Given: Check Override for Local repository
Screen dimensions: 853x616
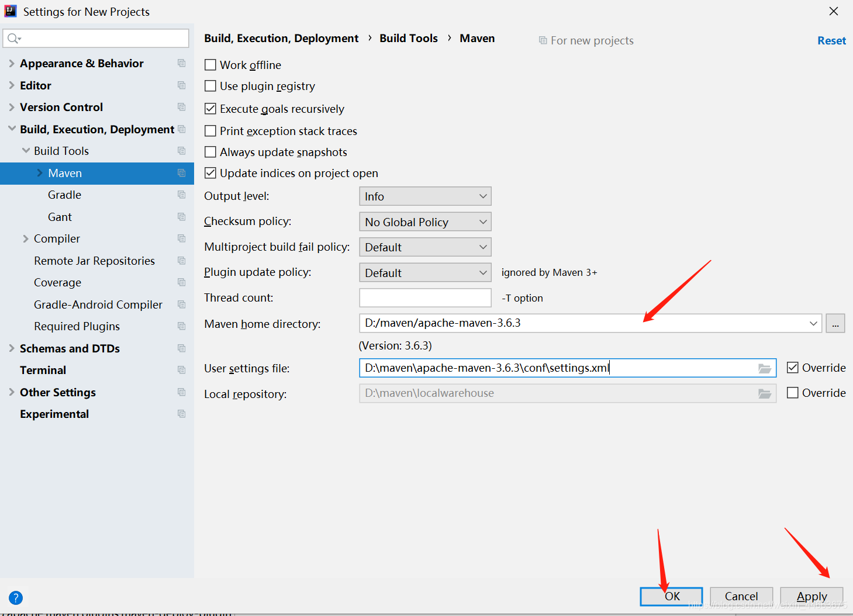Looking at the screenshot, I should (x=793, y=393).
